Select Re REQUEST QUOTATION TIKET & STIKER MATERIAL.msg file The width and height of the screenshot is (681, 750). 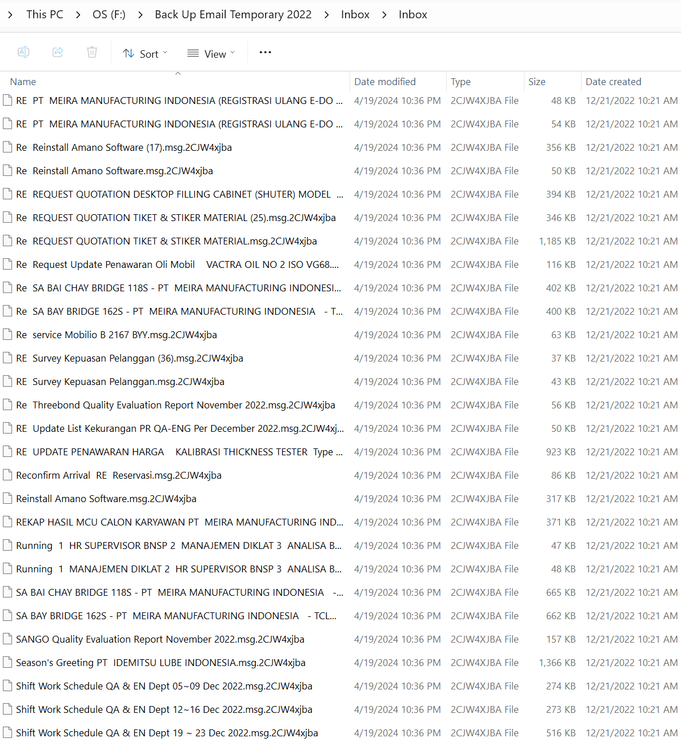(166, 241)
